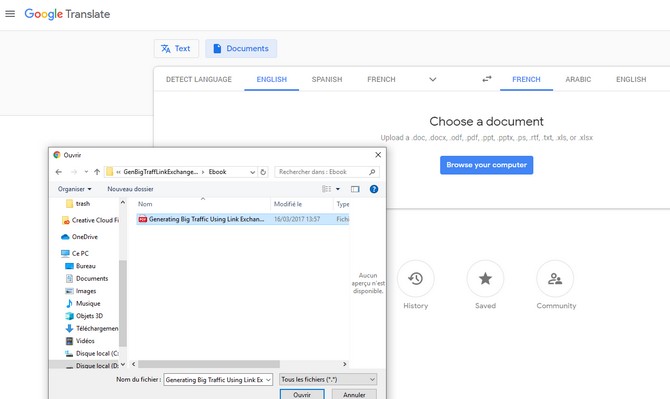The width and height of the screenshot is (670, 399).
Task: Select Spanish as source language
Action: 327,79
